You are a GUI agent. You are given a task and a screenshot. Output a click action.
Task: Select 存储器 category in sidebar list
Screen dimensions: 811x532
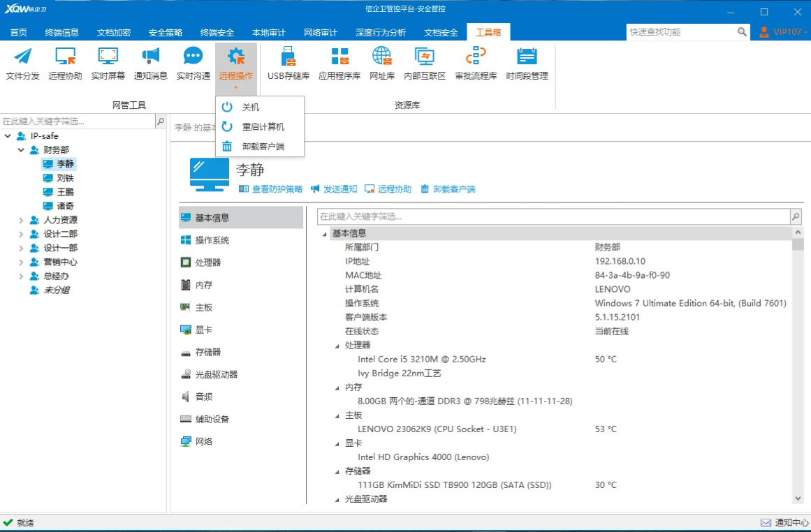tap(241, 352)
